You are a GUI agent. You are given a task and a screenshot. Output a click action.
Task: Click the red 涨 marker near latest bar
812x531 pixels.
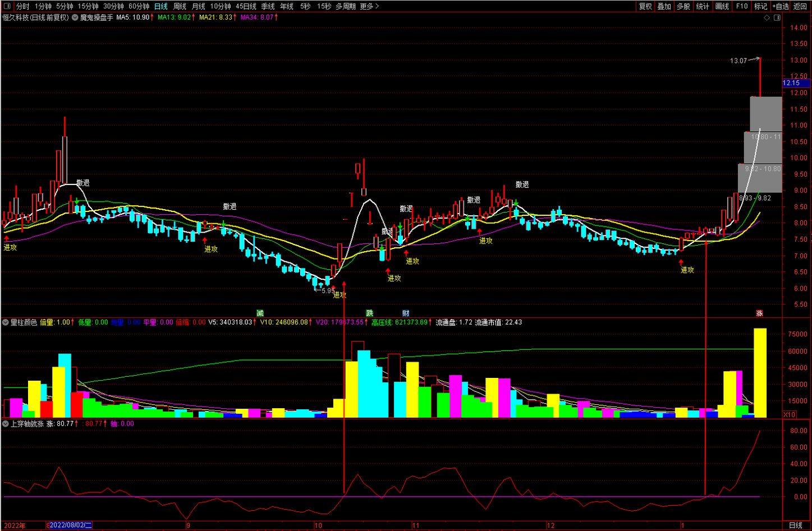tap(759, 313)
